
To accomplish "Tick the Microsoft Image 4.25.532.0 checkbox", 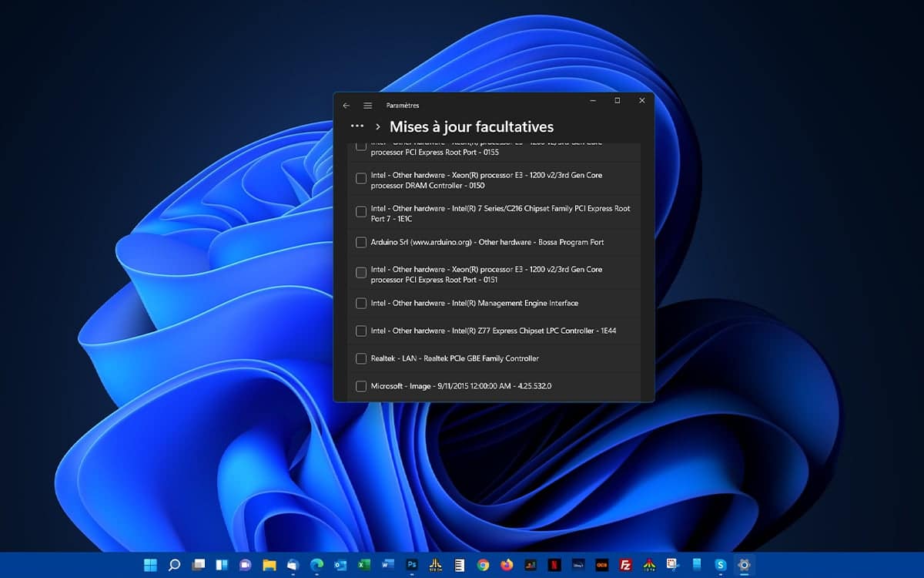I will [361, 386].
